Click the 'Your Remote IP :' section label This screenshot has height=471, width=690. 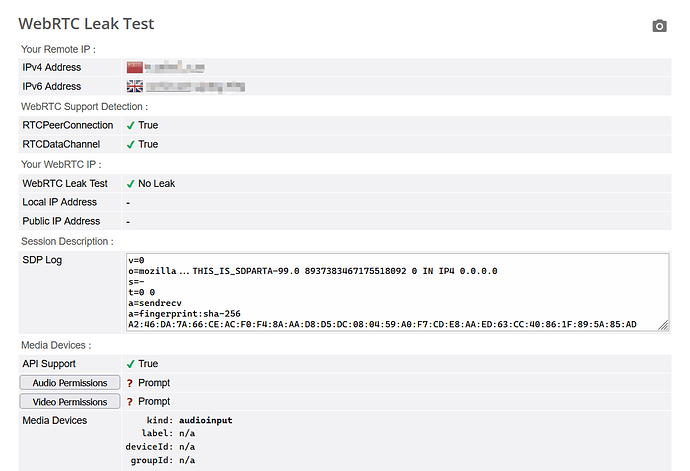click(x=59, y=49)
